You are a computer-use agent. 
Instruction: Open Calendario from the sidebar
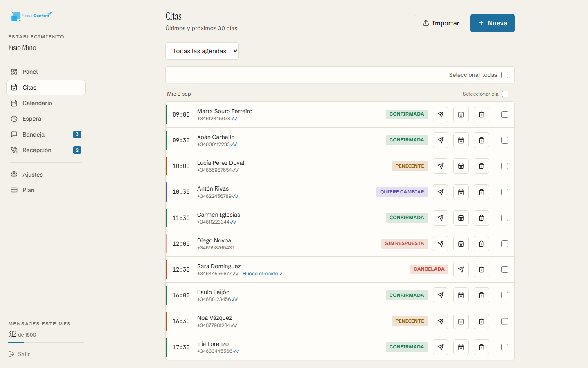point(46,103)
